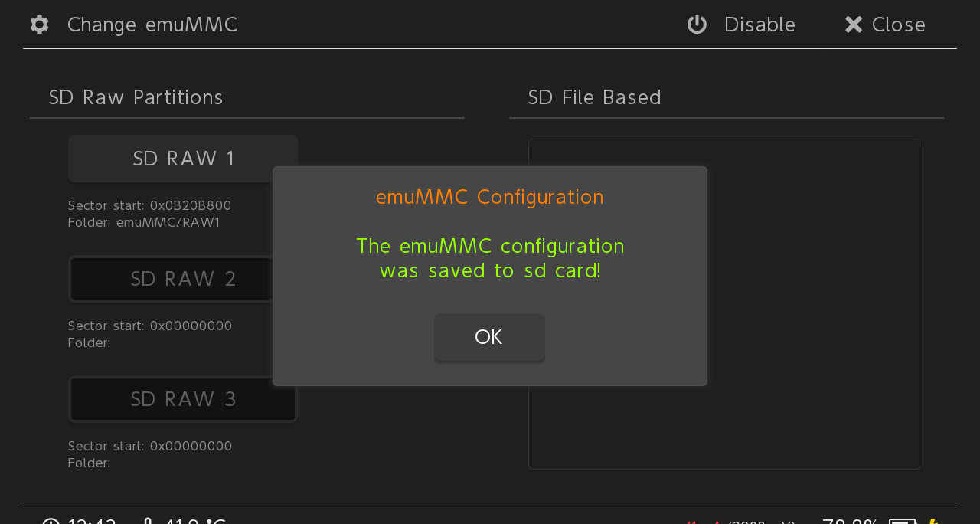Click the clock icon in the status bar
The height and width of the screenshot is (524, 980).
51,521
